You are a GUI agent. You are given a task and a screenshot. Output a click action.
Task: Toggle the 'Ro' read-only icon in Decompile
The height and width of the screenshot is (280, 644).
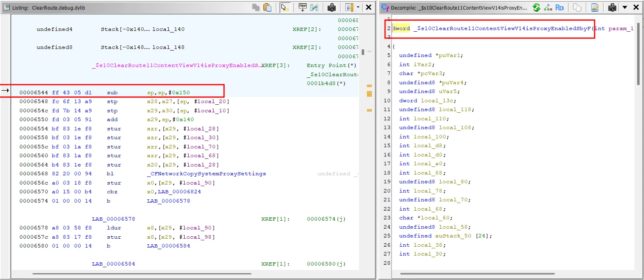[559, 7]
